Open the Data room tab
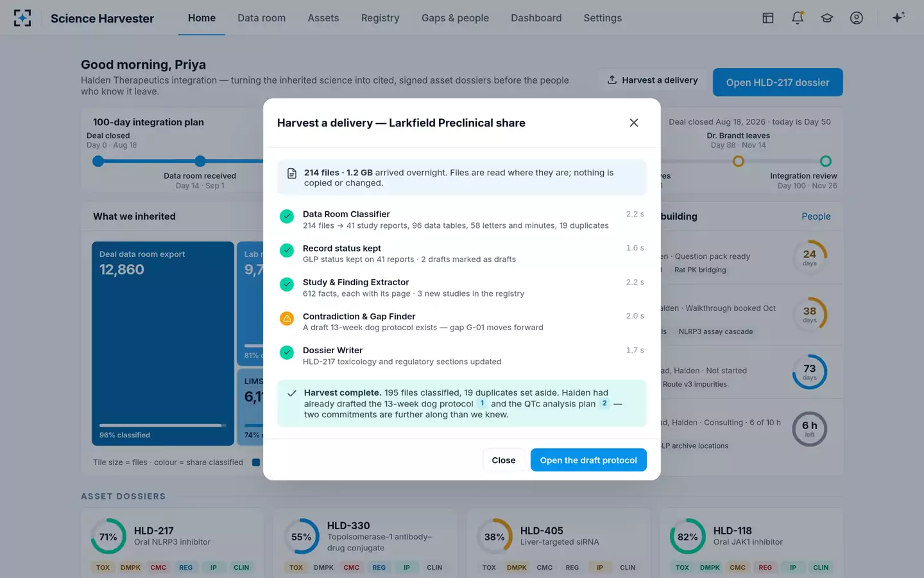The image size is (924, 578). 262,18
